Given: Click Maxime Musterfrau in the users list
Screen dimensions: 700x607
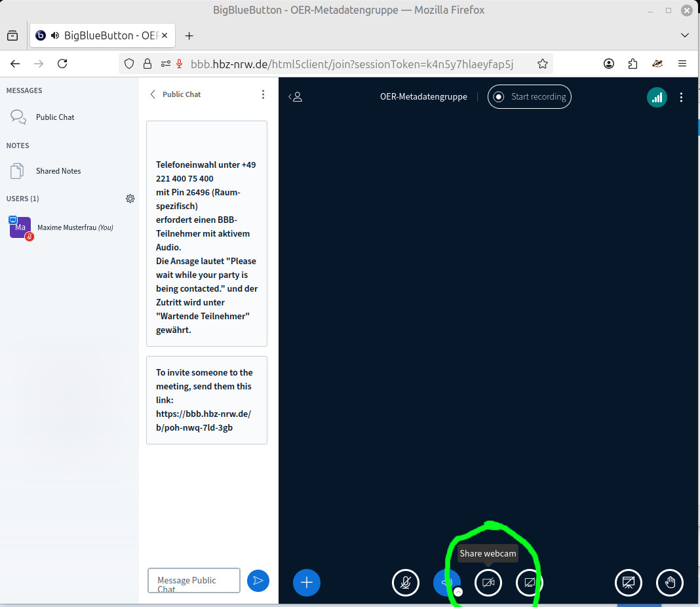Looking at the screenshot, I should tap(75, 227).
